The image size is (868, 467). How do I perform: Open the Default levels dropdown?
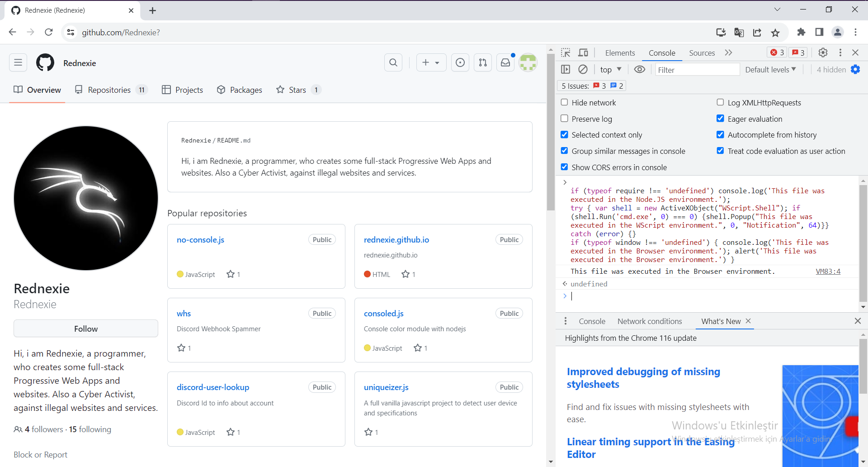pos(770,69)
